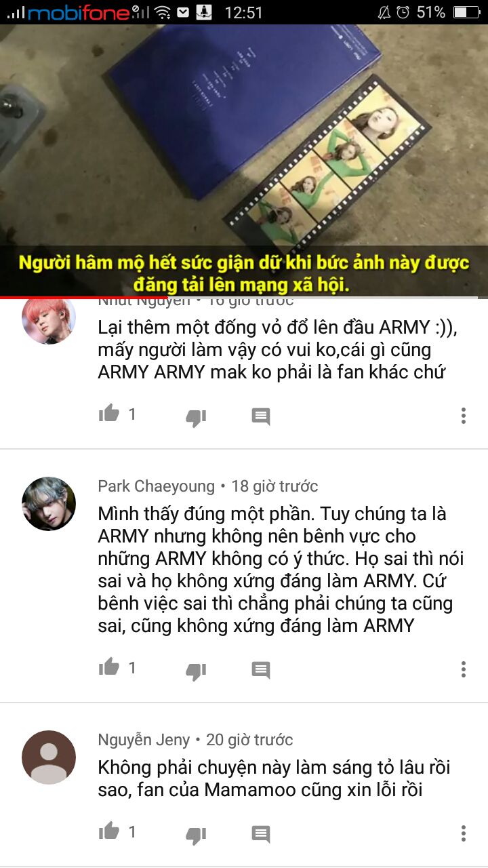Open Park Chaeyoung's channel via name

[x=157, y=486]
